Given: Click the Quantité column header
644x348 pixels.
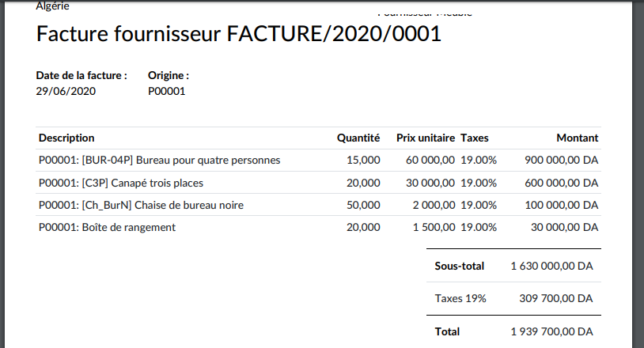Looking at the screenshot, I should tap(358, 138).
